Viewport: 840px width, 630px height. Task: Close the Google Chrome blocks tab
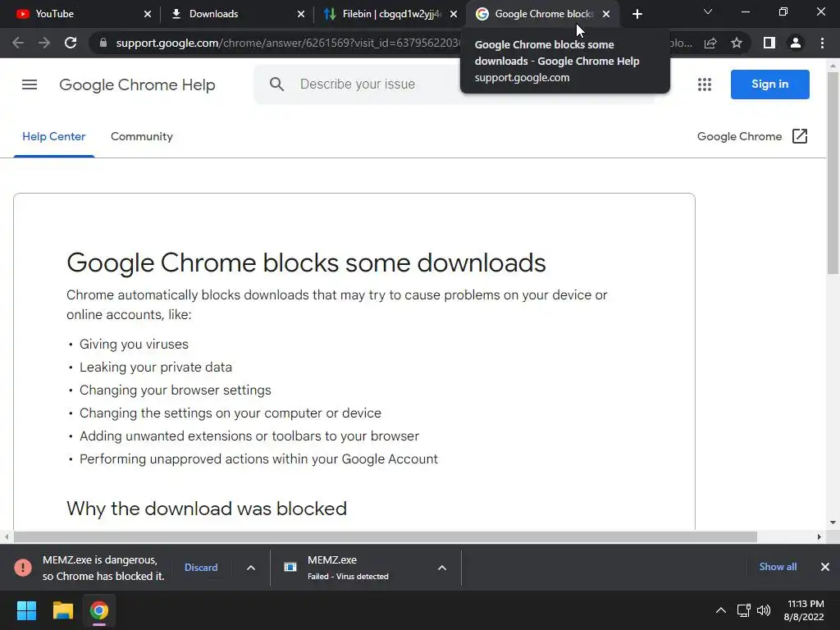[606, 15]
